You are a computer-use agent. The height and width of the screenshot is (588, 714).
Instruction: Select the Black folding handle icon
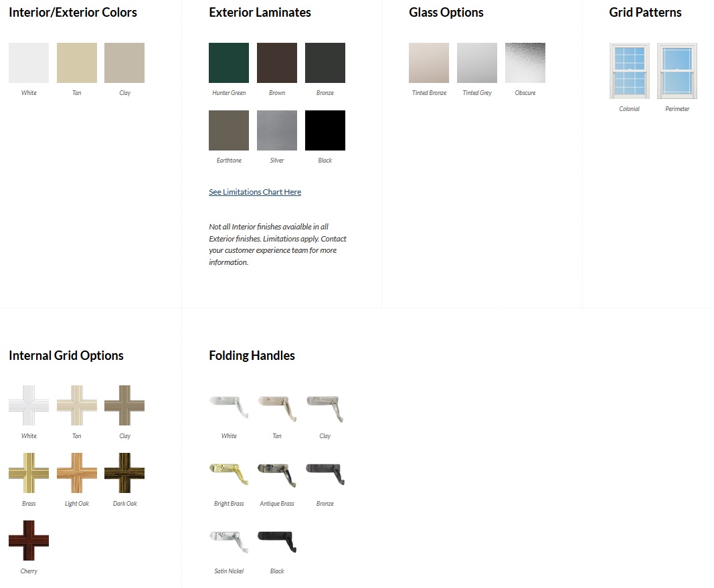(x=277, y=541)
